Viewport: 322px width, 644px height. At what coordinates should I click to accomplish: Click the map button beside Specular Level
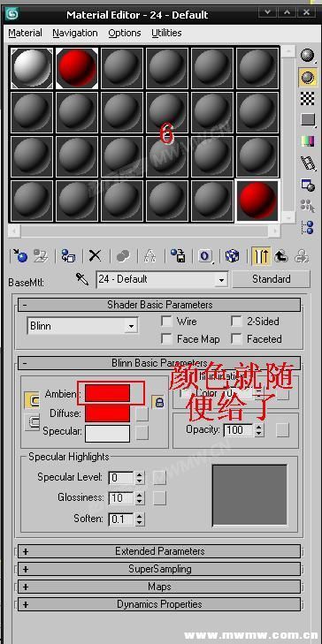coord(159,477)
